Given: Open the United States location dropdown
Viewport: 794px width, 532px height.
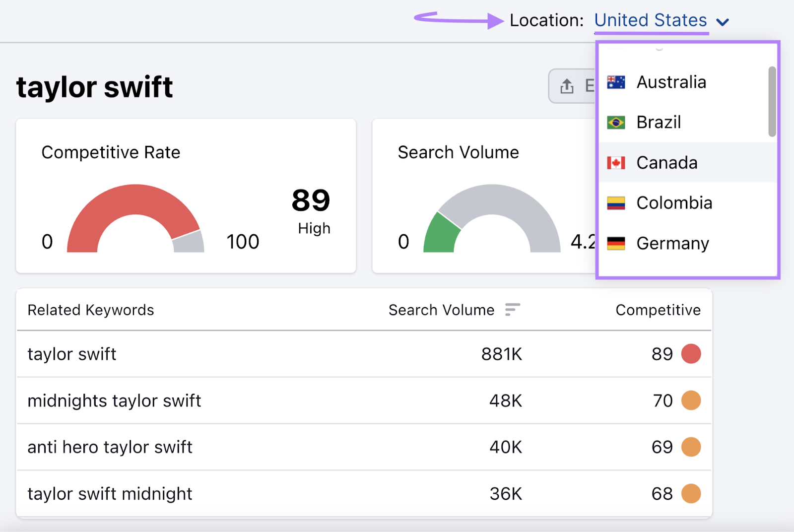Looking at the screenshot, I should tap(650, 20).
